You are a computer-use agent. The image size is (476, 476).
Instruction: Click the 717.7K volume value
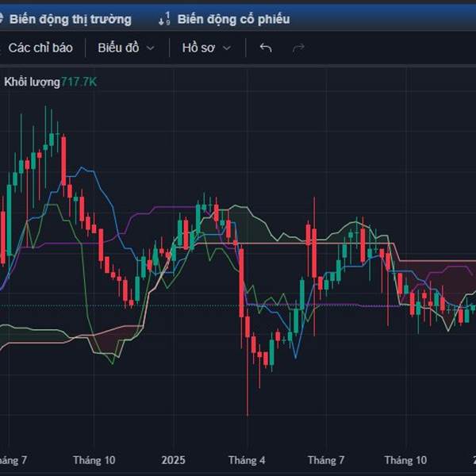79,82
